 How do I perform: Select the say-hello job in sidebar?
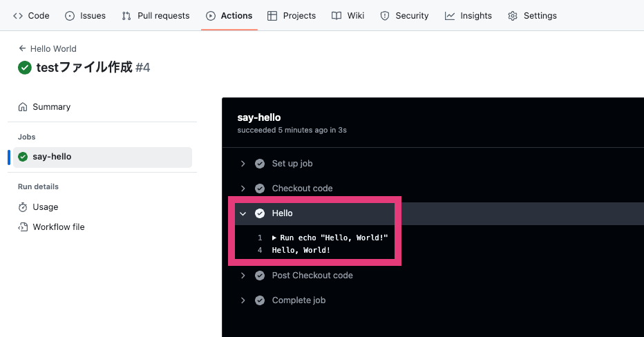click(x=102, y=157)
